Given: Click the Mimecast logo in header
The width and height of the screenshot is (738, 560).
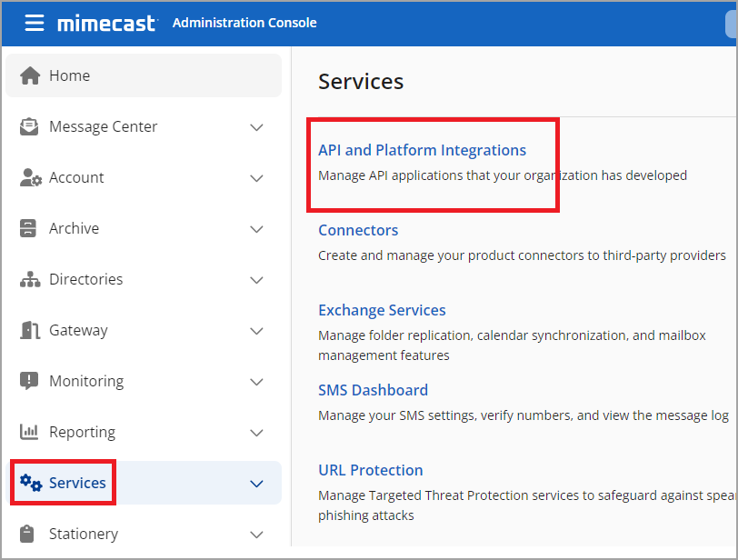Looking at the screenshot, I should [x=106, y=23].
